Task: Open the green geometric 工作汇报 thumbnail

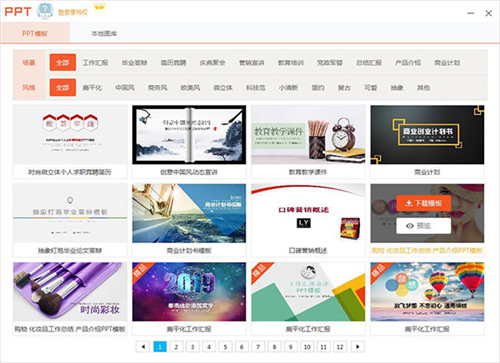Action: tap(308, 292)
